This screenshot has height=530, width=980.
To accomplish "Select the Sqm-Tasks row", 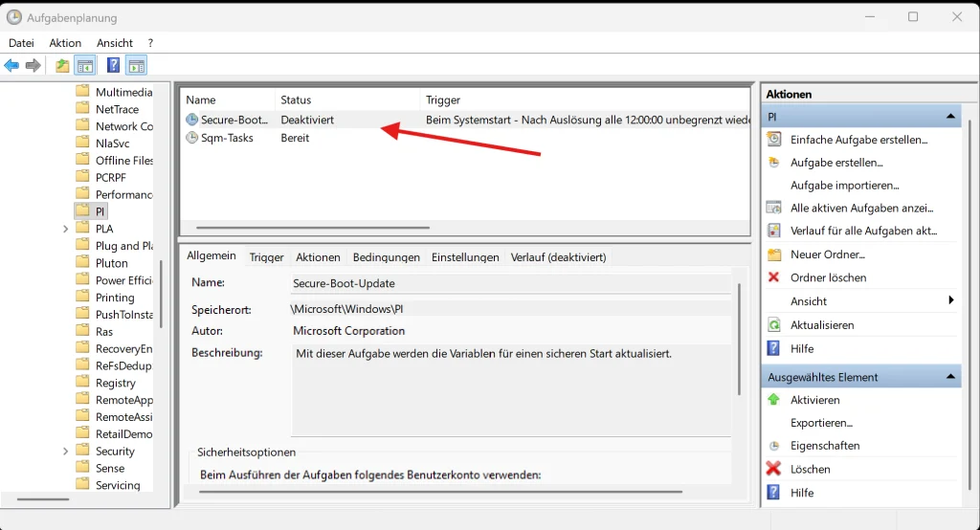I will coord(465,138).
